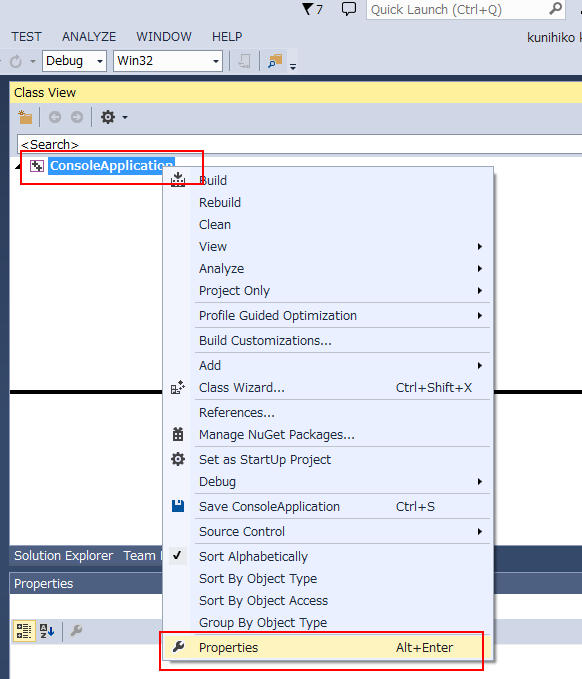Click the Class View panel title
Viewport: 582px width, 679px height.
click(45, 93)
